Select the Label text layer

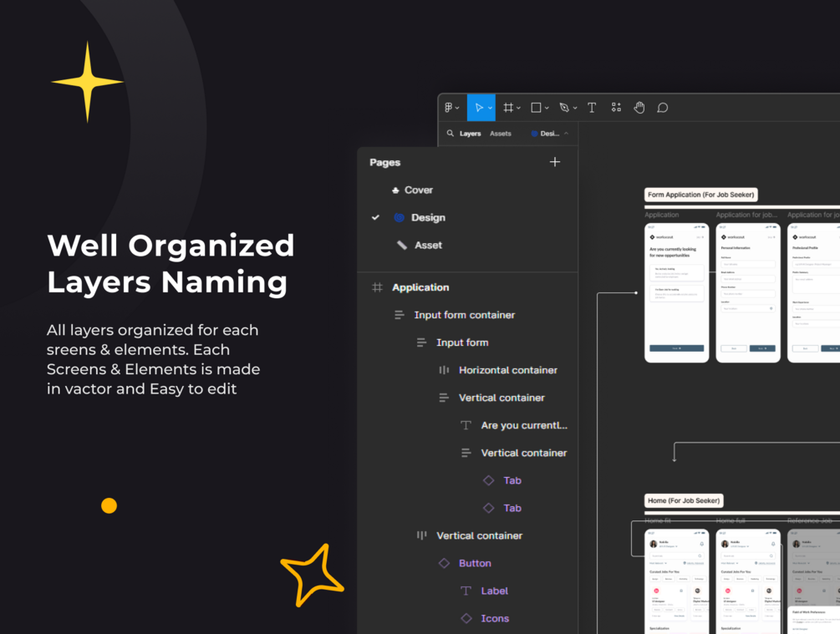click(495, 591)
